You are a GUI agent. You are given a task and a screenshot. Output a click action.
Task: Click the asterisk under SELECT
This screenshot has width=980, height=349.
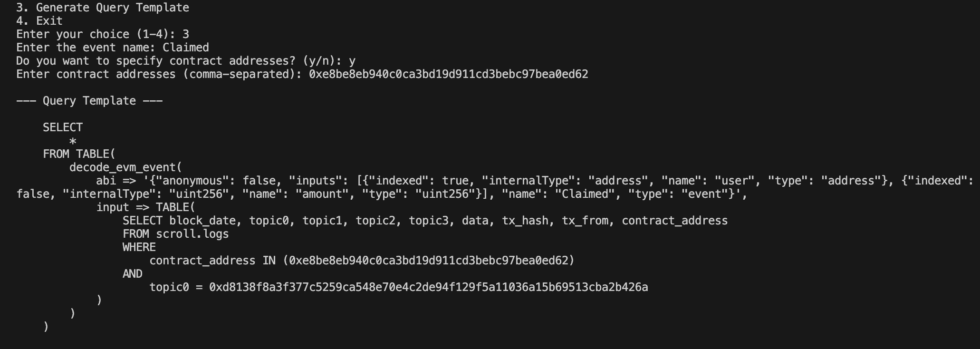click(73, 141)
